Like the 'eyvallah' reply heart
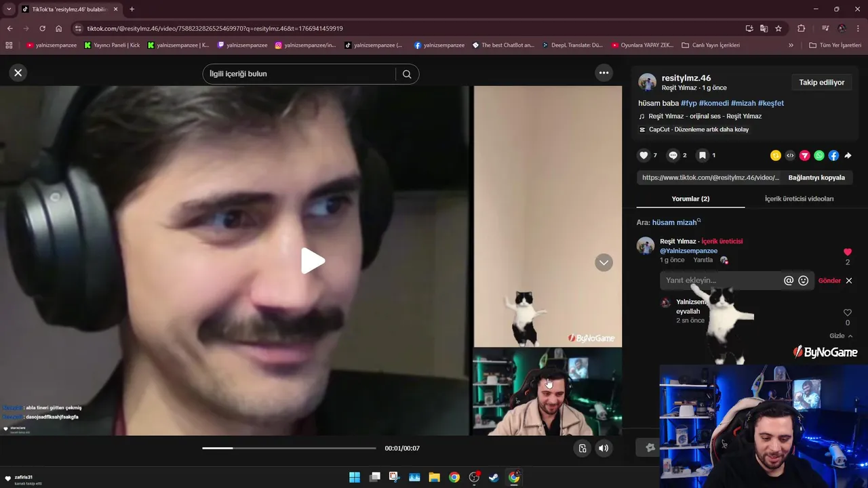 click(x=847, y=312)
